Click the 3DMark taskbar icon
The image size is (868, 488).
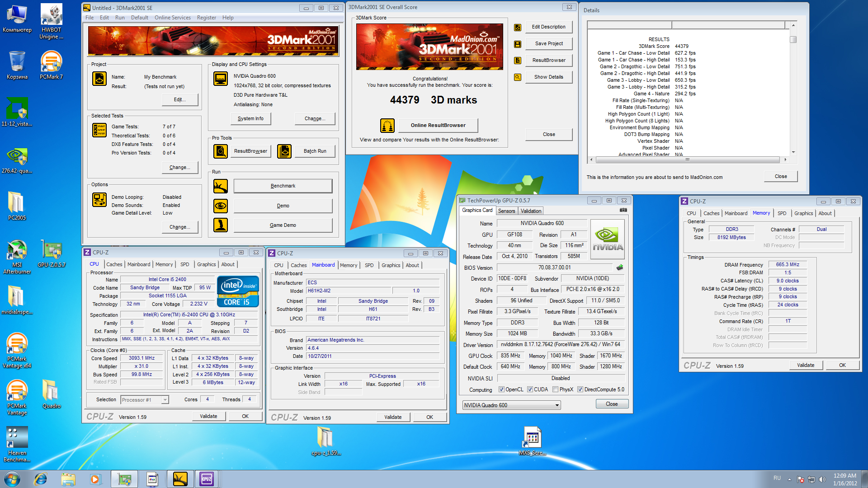click(180, 479)
